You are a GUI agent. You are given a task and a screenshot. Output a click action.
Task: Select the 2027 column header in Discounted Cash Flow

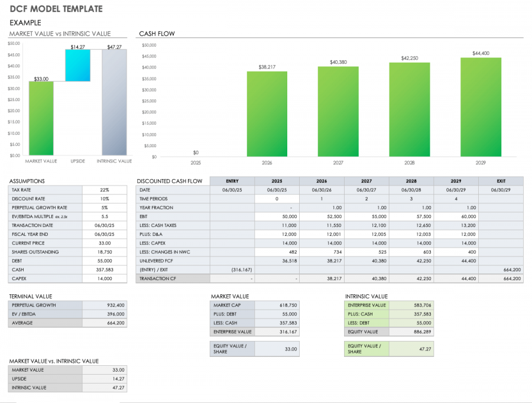(366, 181)
